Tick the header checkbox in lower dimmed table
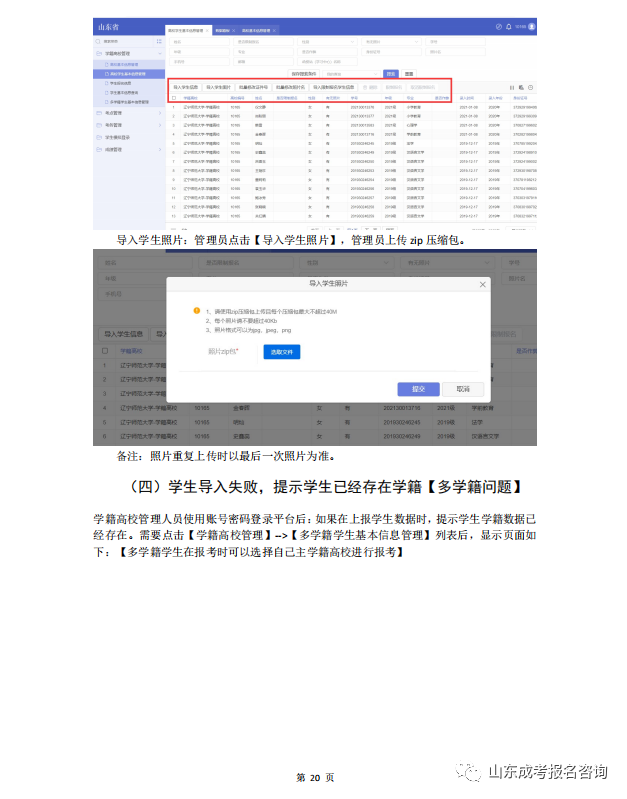The width and height of the screenshot is (627, 799). pyautogui.click(x=105, y=351)
